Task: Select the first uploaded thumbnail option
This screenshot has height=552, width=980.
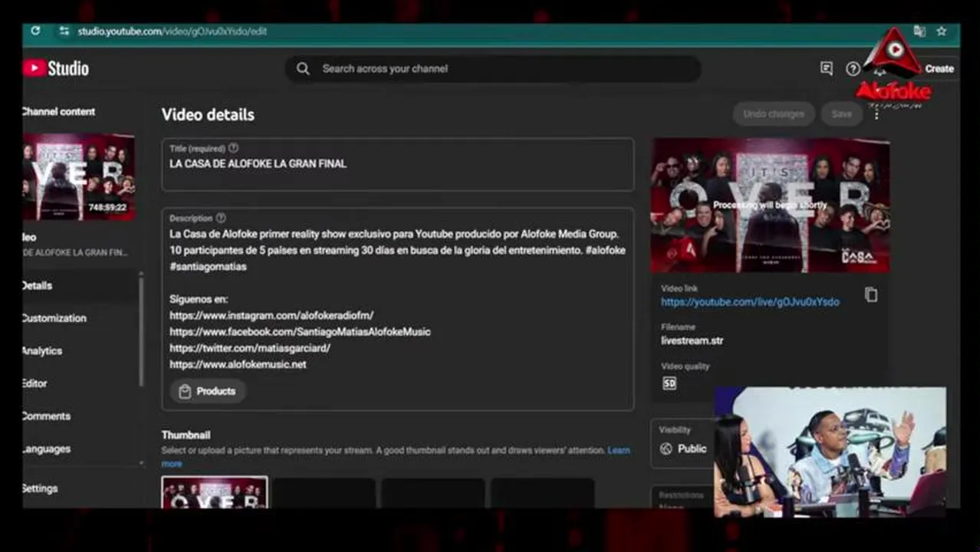Action: click(x=215, y=492)
